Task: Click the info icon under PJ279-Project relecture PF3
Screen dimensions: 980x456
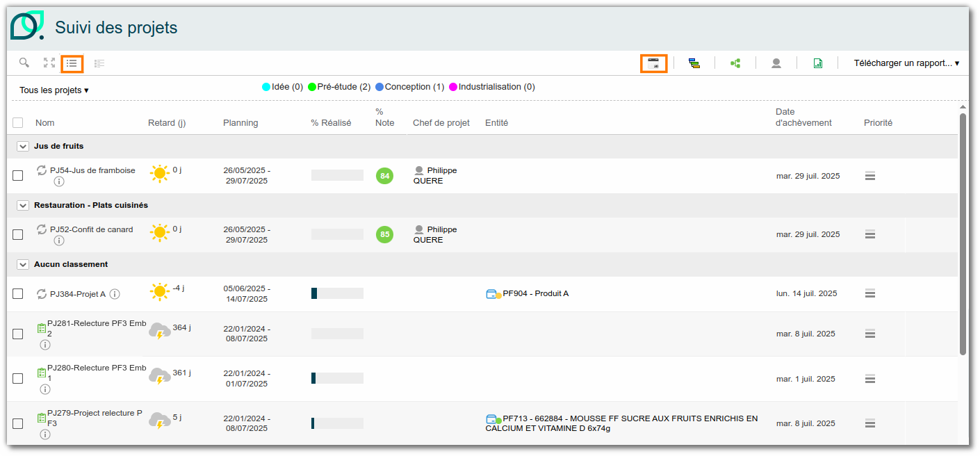Action: coord(45,434)
